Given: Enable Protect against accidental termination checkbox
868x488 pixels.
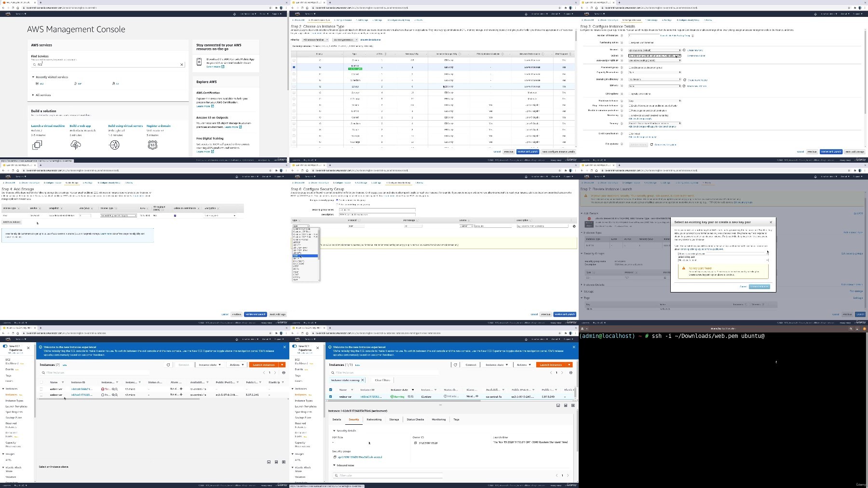Looking at the screenshot, I should [630, 111].
